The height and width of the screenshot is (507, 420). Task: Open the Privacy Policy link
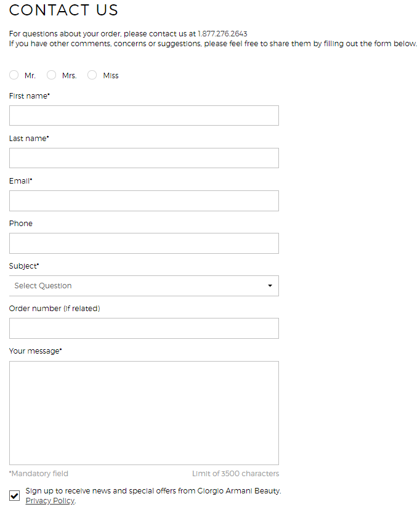click(50, 501)
